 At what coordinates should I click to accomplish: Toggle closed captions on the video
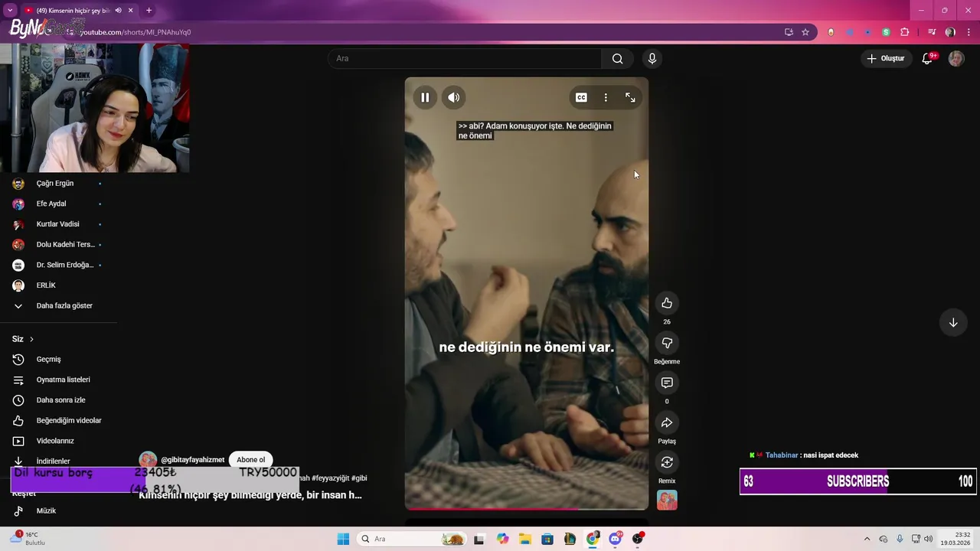coord(581,97)
